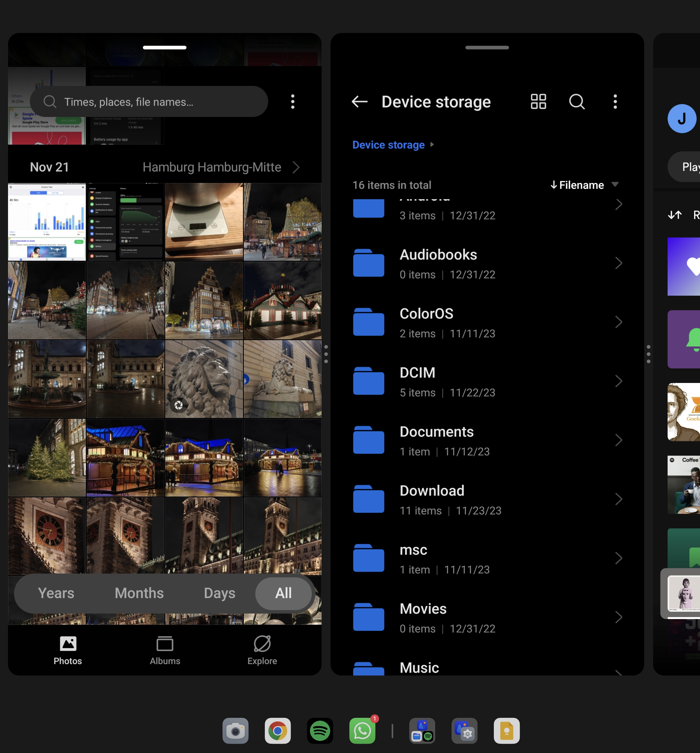Click the '16 items in total' text
The height and width of the screenshot is (753, 700).
[x=392, y=185]
